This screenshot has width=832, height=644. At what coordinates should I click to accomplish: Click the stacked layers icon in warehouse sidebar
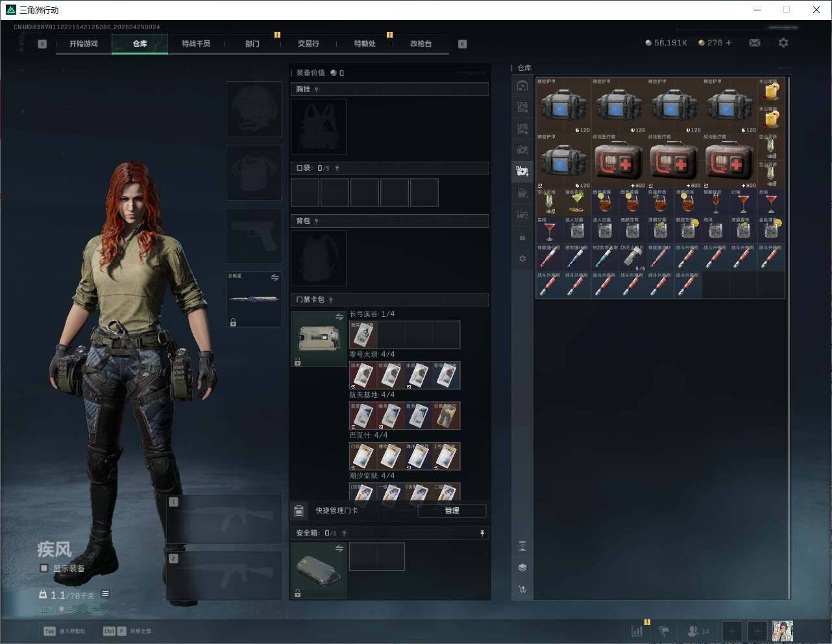tap(522, 567)
